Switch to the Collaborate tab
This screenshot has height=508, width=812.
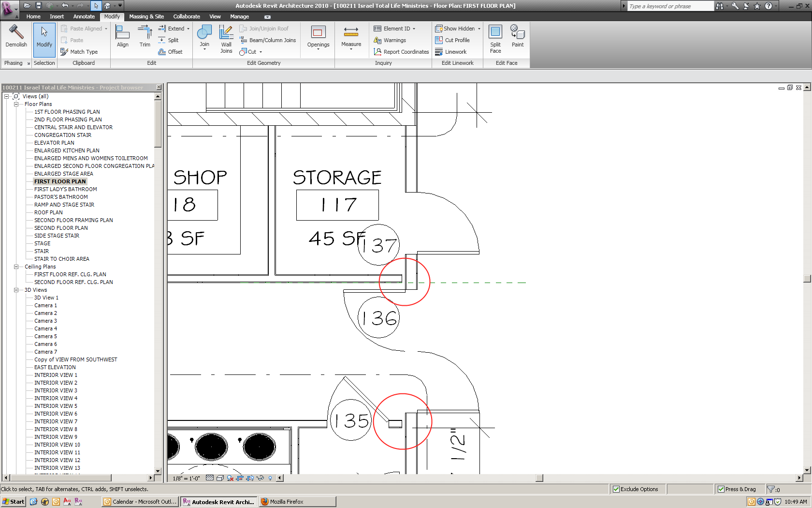187,16
